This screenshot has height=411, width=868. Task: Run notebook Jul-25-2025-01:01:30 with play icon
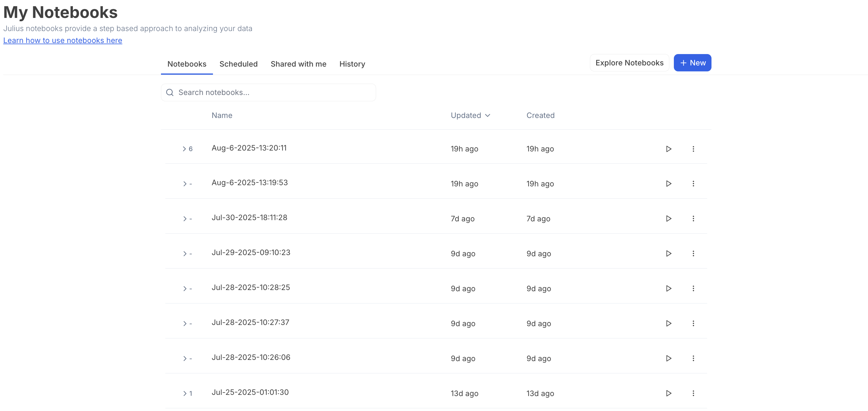668,393
